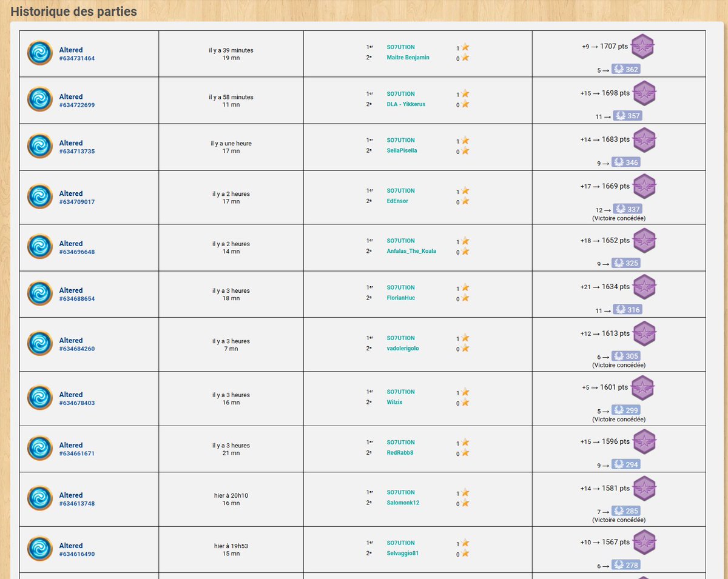Open table link #634722699
This screenshot has height=579, width=728.
[x=77, y=105]
